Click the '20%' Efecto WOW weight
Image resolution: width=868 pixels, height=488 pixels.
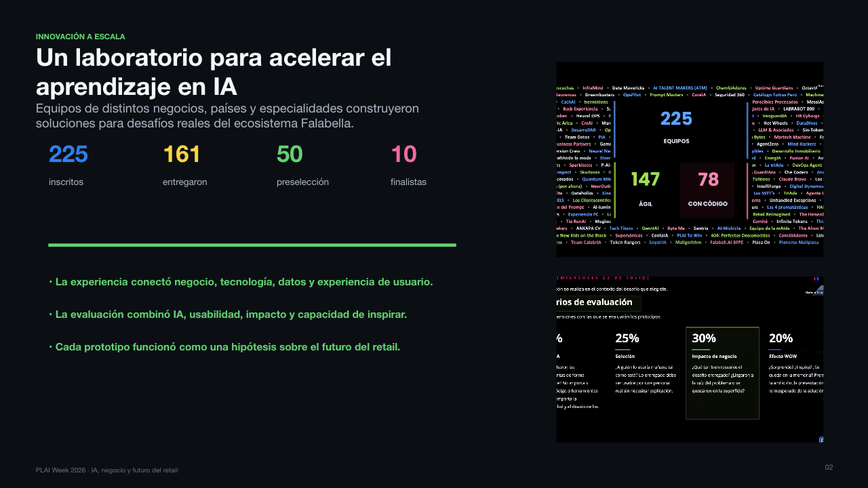click(781, 338)
